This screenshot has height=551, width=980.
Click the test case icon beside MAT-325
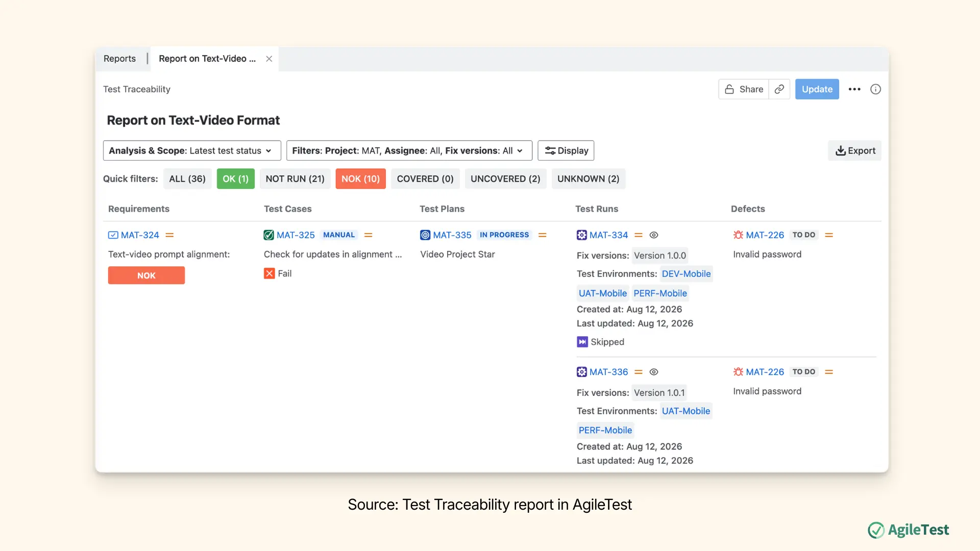pyautogui.click(x=268, y=235)
